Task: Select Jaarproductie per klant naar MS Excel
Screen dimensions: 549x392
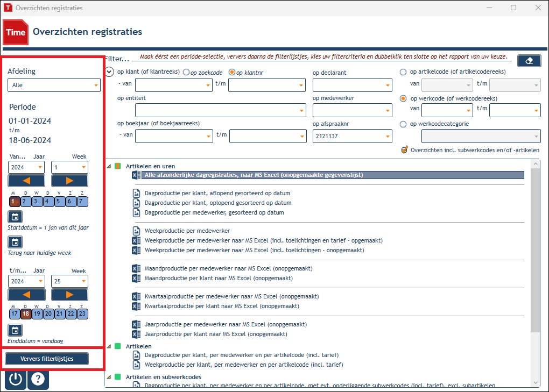Action: [216, 334]
